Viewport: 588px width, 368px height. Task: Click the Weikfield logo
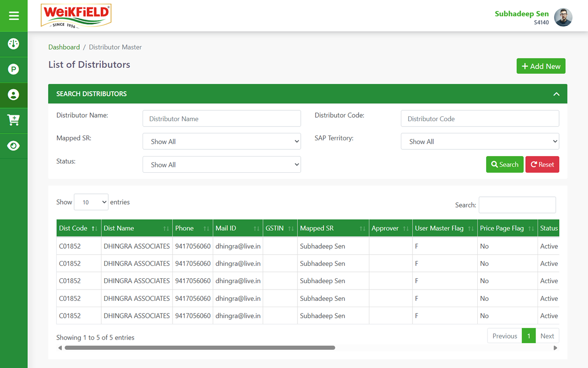click(x=76, y=16)
